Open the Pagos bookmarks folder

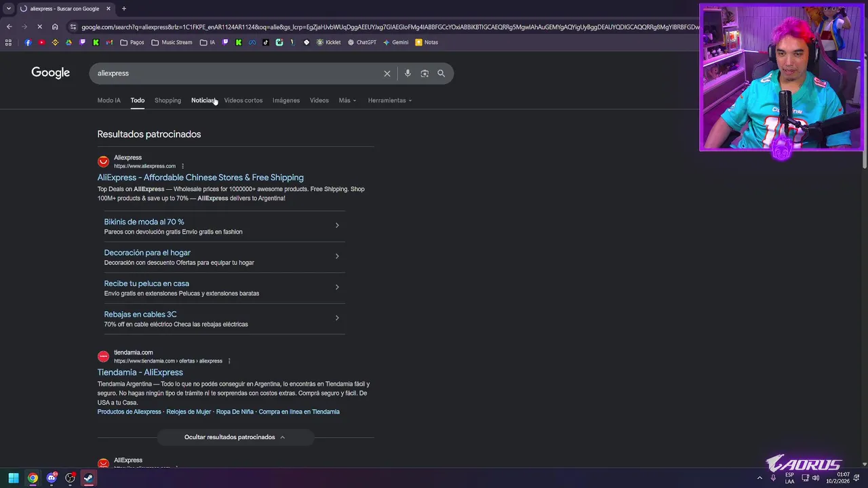click(132, 42)
